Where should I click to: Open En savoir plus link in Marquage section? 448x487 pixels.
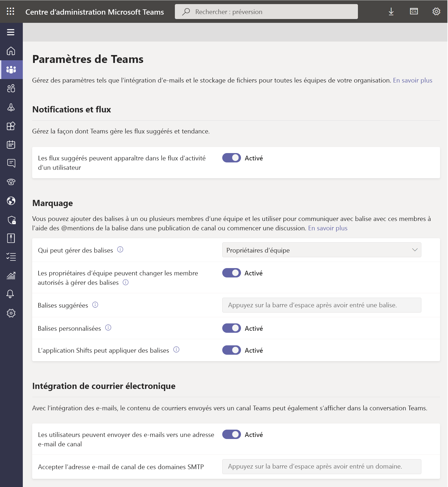328,228
